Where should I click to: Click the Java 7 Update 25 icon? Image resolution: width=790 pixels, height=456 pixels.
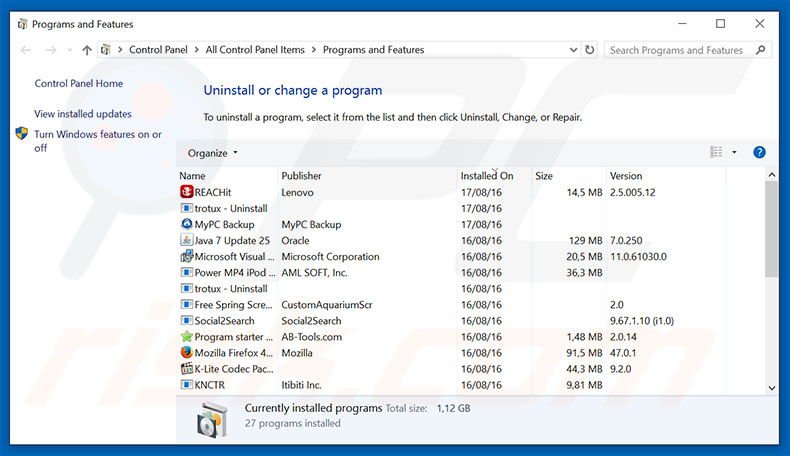(186, 240)
